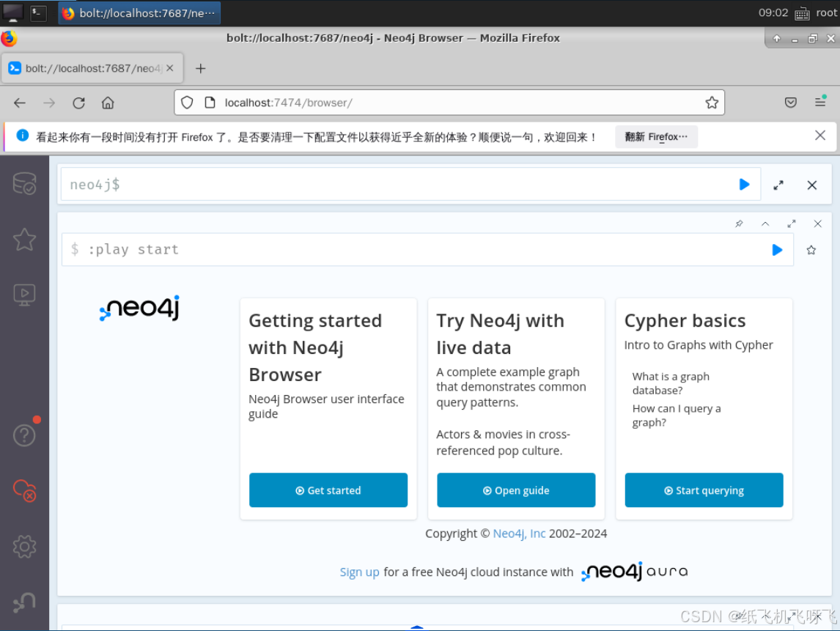Go back with Firefox back arrow
The height and width of the screenshot is (631, 840).
(x=20, y=103)
